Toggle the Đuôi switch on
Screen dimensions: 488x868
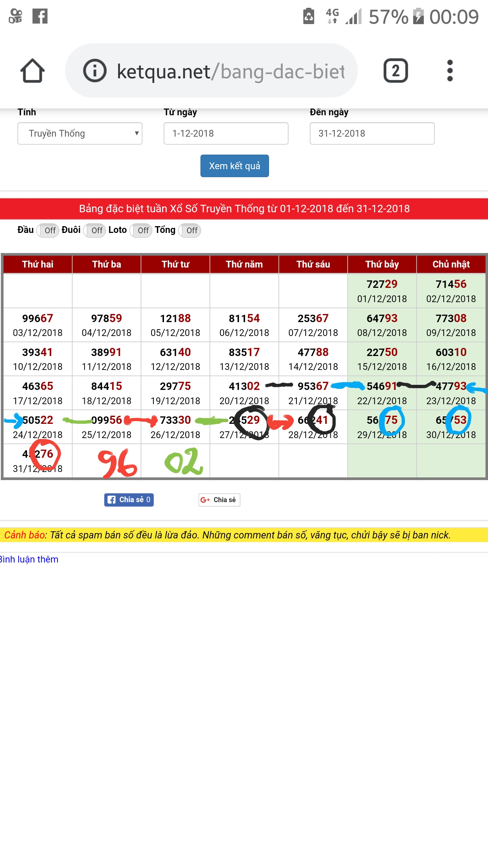[x=95, y=231]
